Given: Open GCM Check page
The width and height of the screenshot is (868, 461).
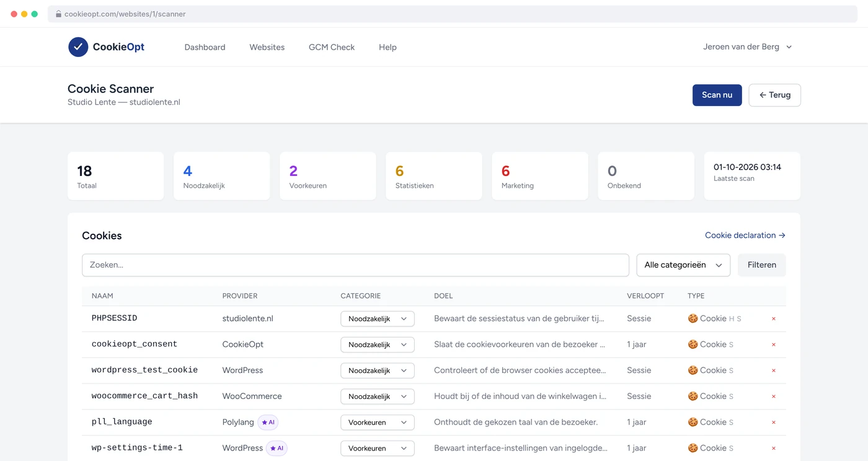Looking at the screenshot, I should tap(332, 47).
